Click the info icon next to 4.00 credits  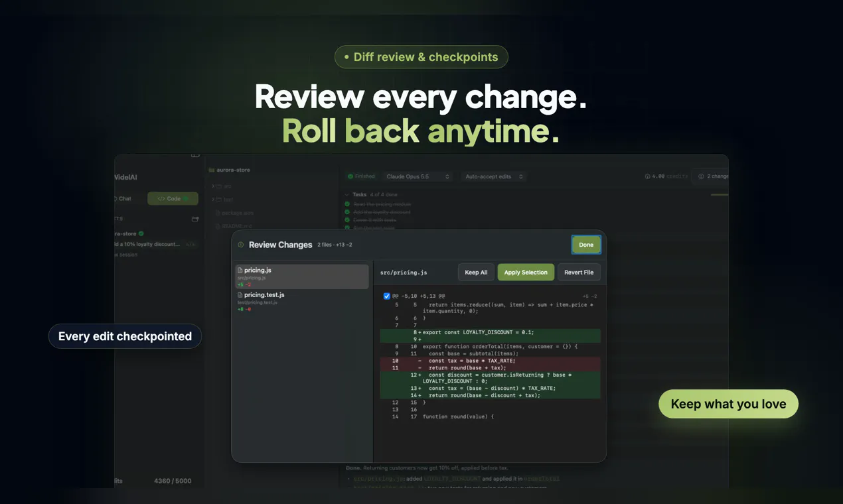(x=647, y=176)
